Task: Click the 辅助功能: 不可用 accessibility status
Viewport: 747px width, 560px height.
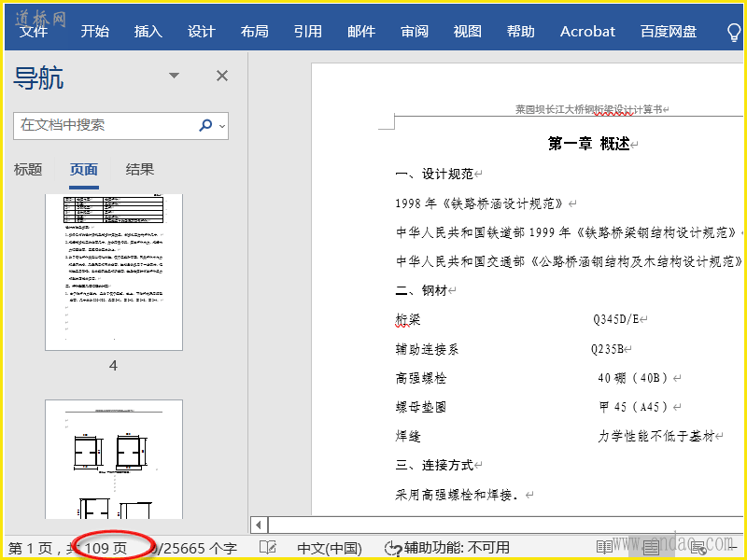Action: [x=447, y=548]
